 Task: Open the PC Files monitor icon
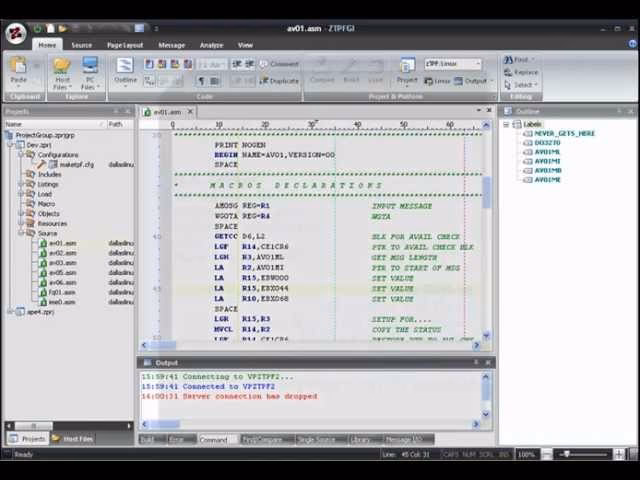click(x=90, y=65)
